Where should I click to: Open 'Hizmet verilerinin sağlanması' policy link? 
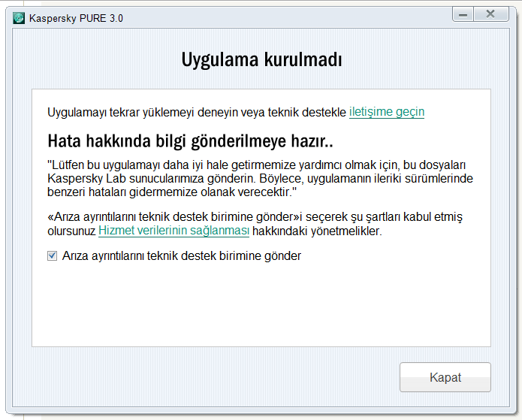[x=173, y=231]
